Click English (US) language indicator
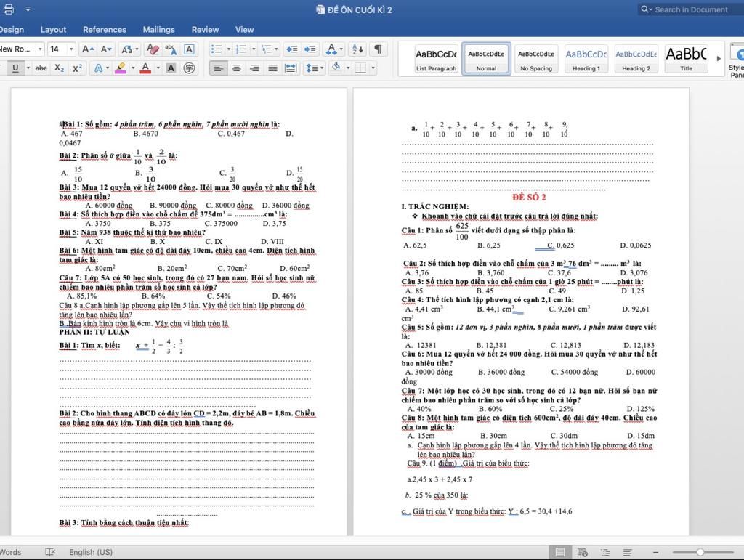The height and width of the screenshot is (560, 744). pos(91,552)
